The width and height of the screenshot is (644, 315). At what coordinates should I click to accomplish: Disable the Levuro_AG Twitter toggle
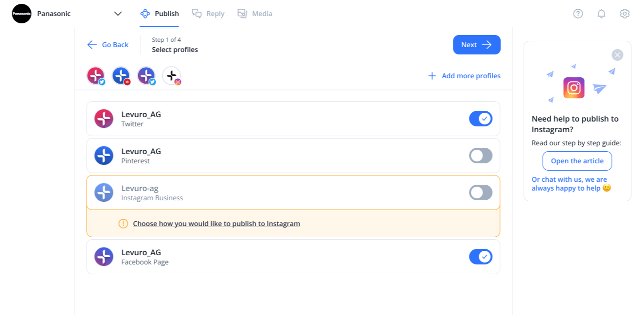coord(481,119)
